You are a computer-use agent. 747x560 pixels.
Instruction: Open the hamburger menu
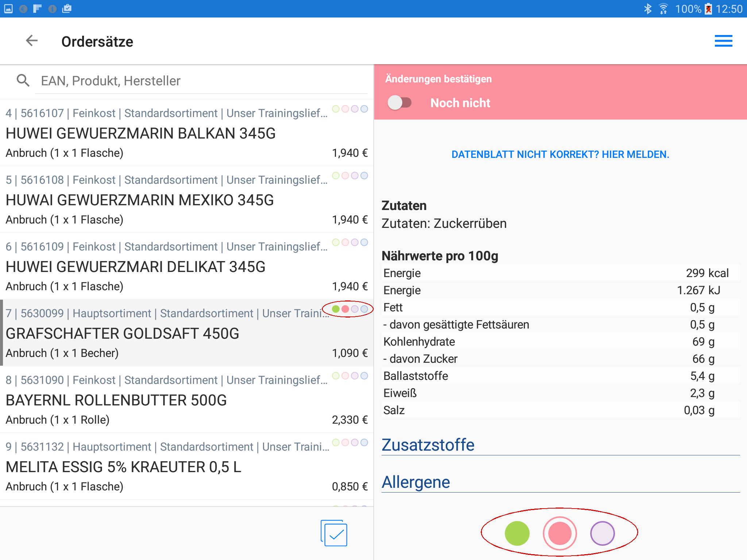(x=723, y=41)
